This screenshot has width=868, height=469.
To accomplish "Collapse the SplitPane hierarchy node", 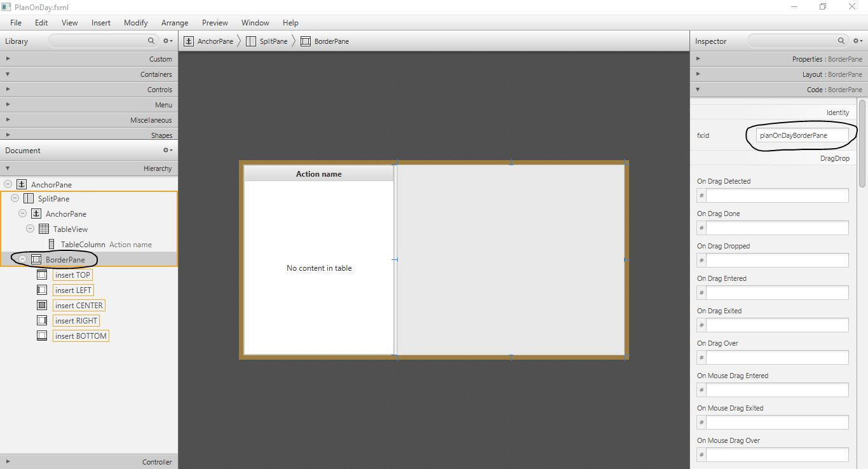I will [15, 198].
